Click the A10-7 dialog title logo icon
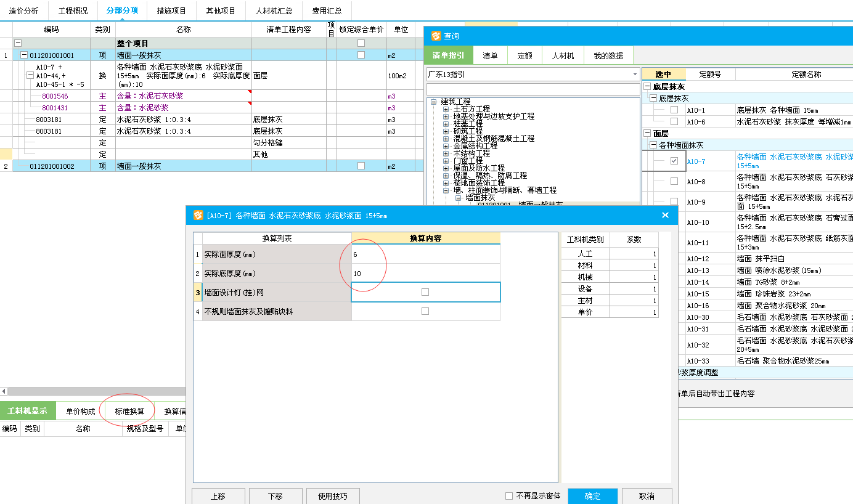 [198, 215]
